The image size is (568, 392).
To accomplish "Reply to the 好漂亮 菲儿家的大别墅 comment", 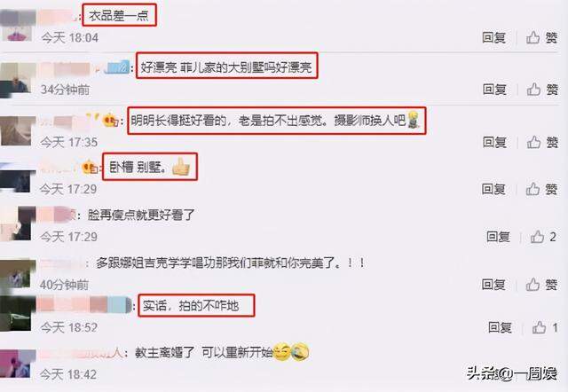I will pos(494,90).
